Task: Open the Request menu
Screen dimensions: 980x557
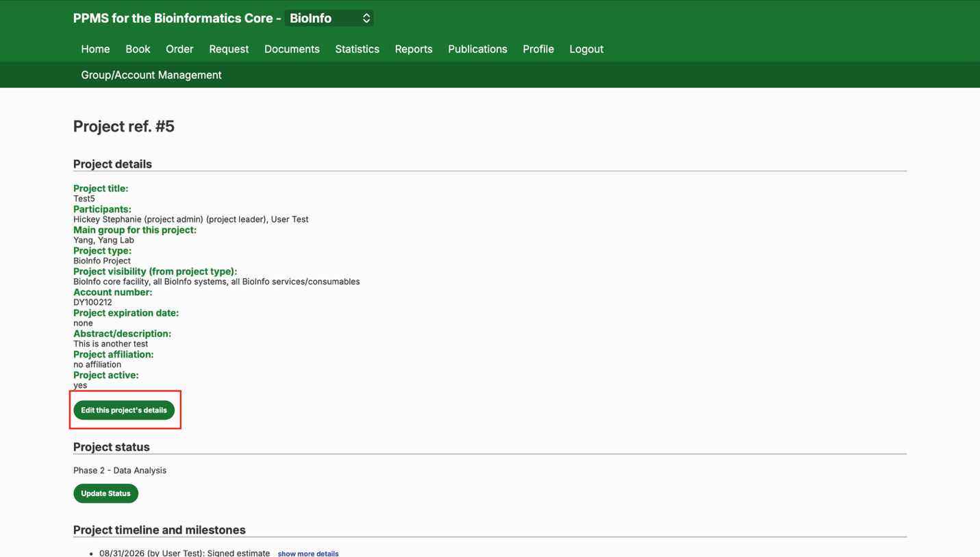Action: tap(229, 49)
